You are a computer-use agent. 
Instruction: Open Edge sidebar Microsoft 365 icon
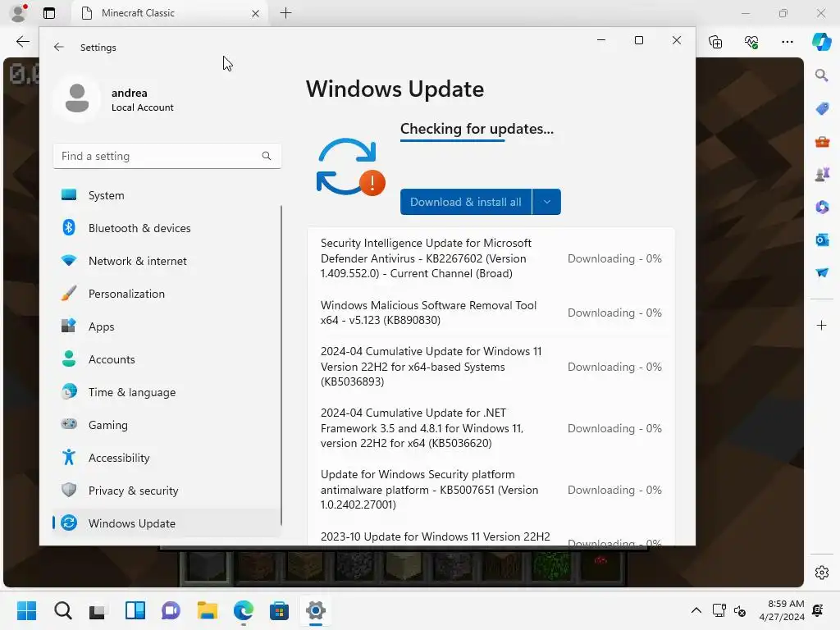click(822, 207)
